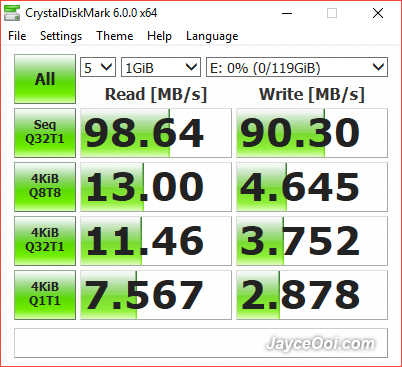The width and height of the screenshot is (402, 367).
Task: Run all benchmarks with the All button
Action: [45, 79]
